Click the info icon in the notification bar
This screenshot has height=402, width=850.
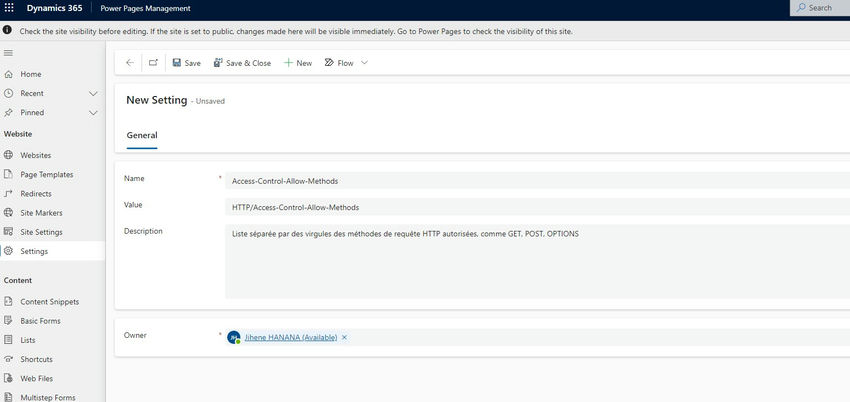[8, 31]
